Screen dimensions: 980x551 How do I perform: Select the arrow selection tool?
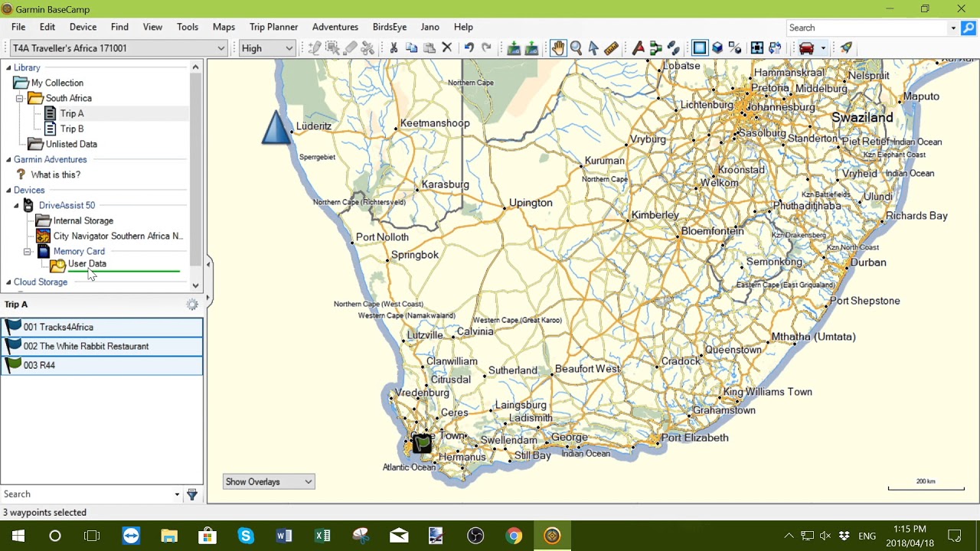tap(593, 48)
